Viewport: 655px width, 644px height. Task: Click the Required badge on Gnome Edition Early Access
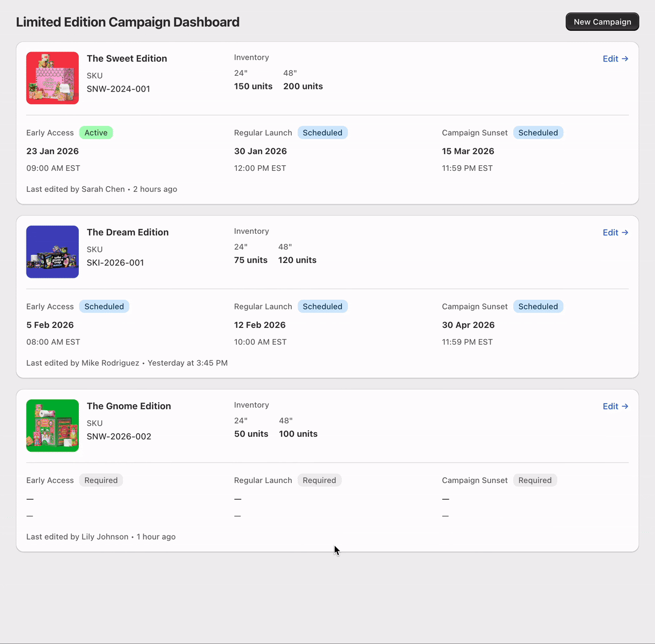coord(101,480)
